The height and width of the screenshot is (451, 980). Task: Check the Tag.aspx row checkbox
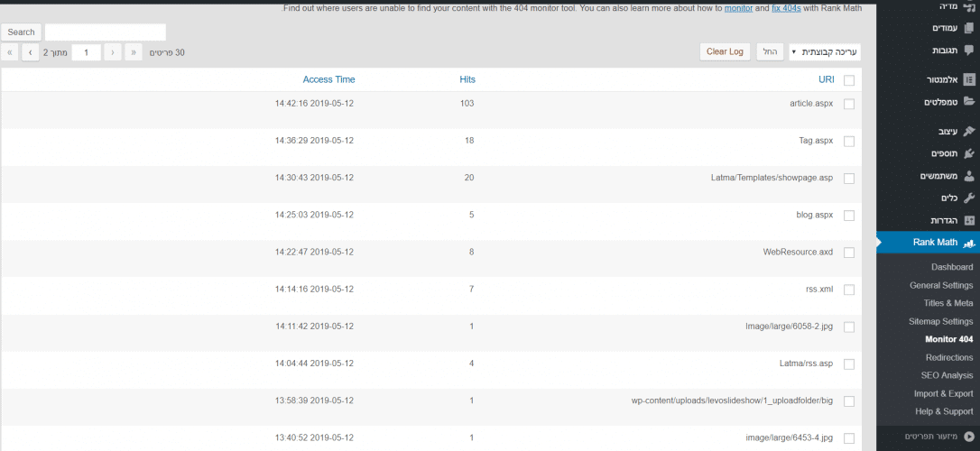849,142
